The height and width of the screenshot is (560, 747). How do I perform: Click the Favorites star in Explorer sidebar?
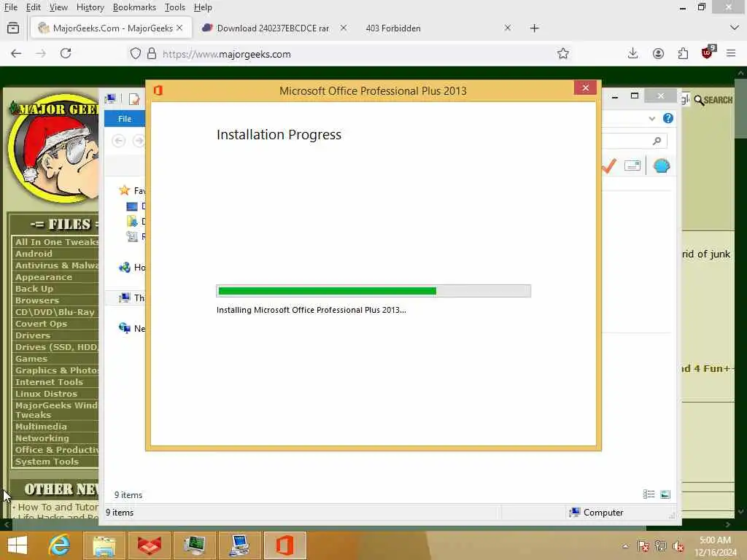(124, 190)
